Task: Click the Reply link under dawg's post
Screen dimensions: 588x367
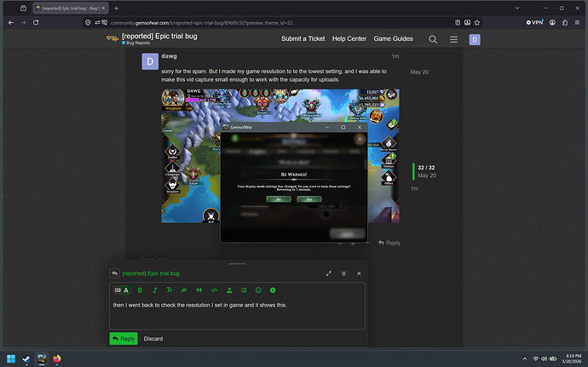Action: point(389,243)
